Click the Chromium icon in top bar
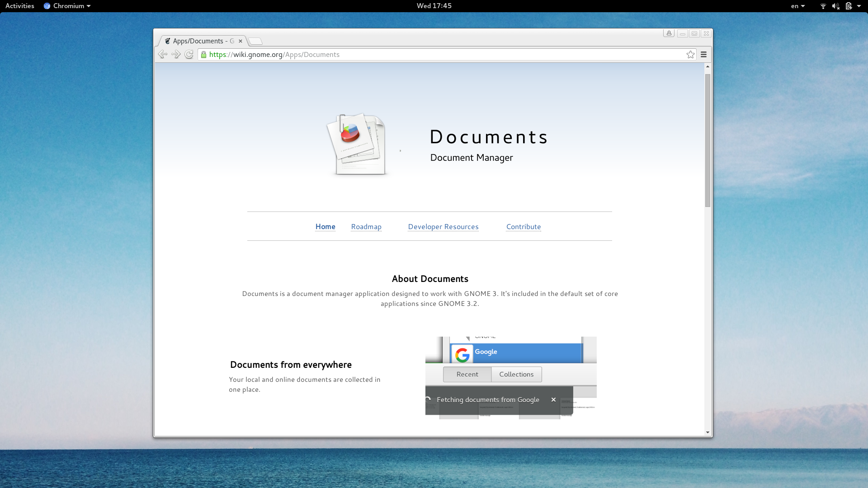 click(x=47, y=6)
